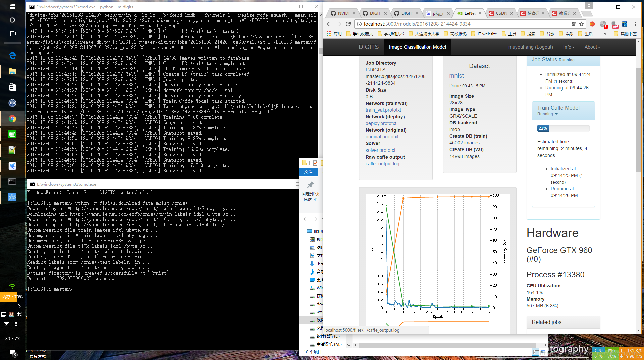Screen dimensions: 644x360
Task: Expand the File Explorer navigation pane arrow
Action: [348, 345]
